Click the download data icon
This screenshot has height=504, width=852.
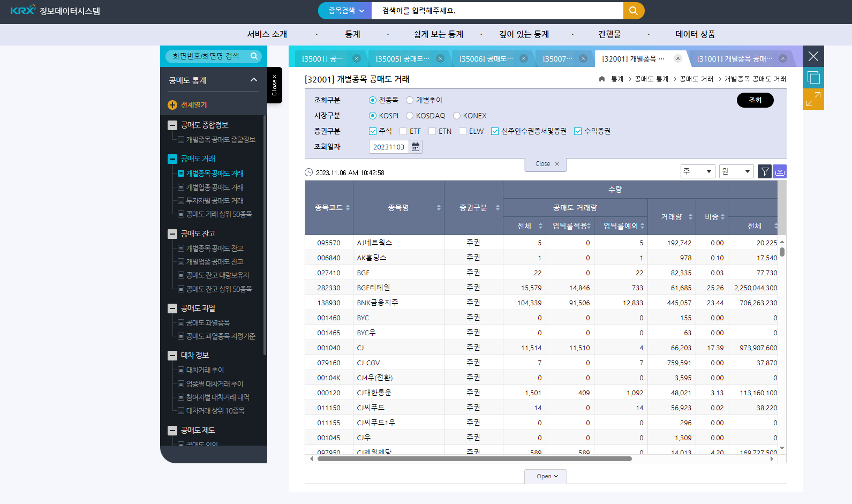click(x=780, y=171)
